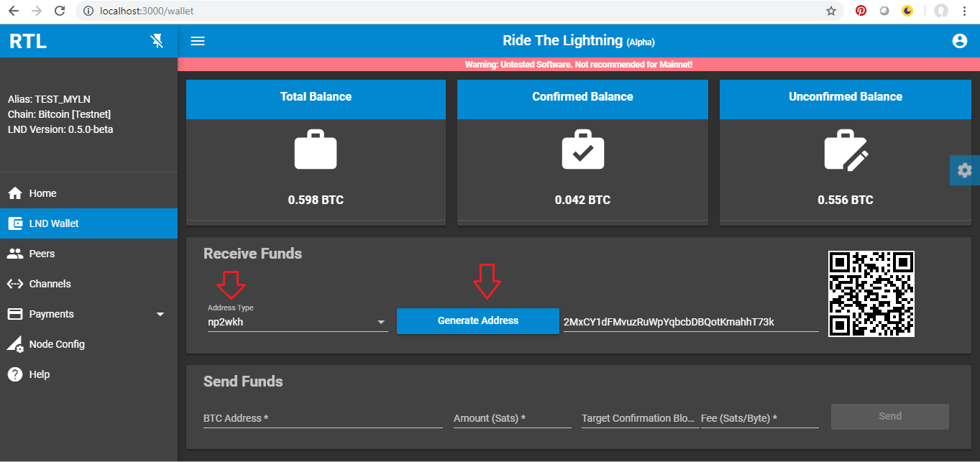Viewport: 980px width, 462px height.
Task: Click the browser forward arrow
Action: (x=36, y=11)
